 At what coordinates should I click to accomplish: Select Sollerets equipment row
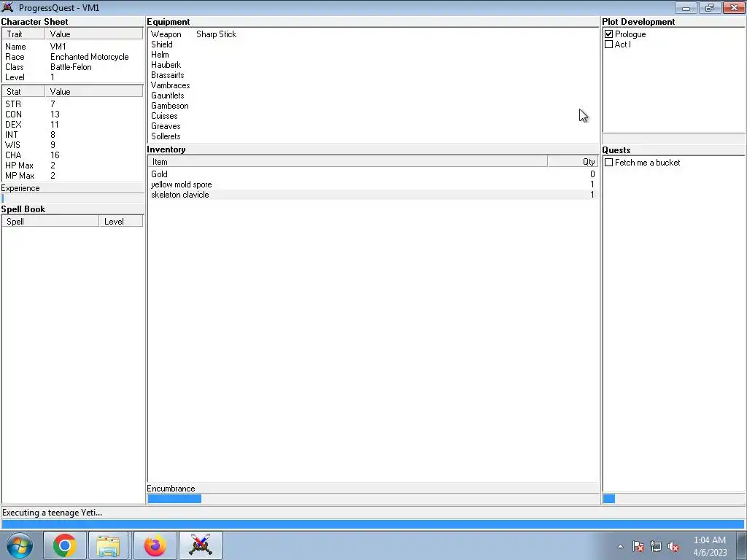(x=373, y=136)
